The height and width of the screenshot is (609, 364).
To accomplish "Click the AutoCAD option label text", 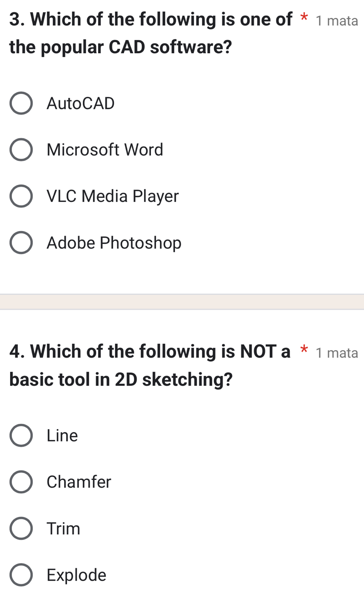I will 81,103.
